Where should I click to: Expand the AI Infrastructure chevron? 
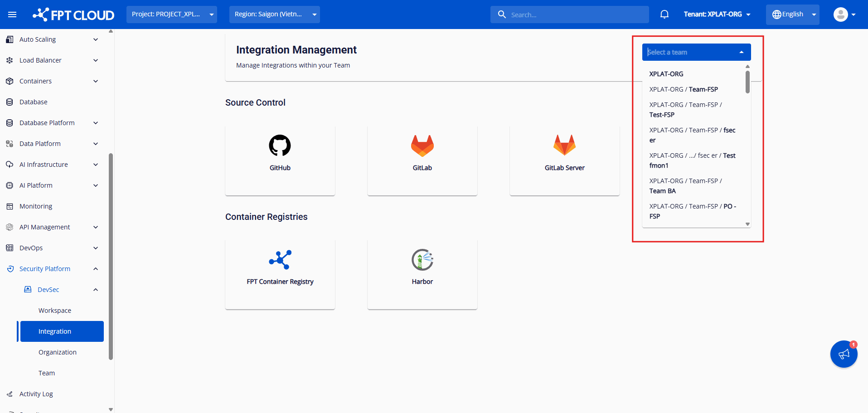click(96, 165)
